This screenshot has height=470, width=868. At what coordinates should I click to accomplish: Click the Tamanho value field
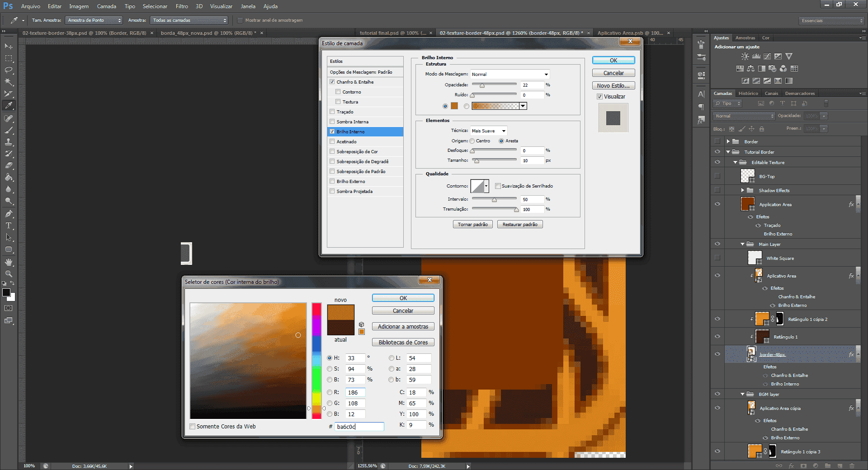tap(532, 160)
